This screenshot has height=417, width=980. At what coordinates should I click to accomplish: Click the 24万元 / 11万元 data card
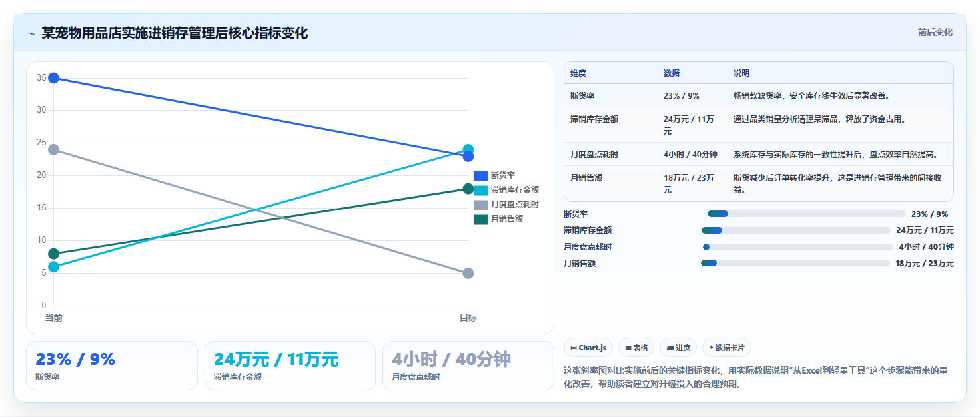(x=290, y=366)
